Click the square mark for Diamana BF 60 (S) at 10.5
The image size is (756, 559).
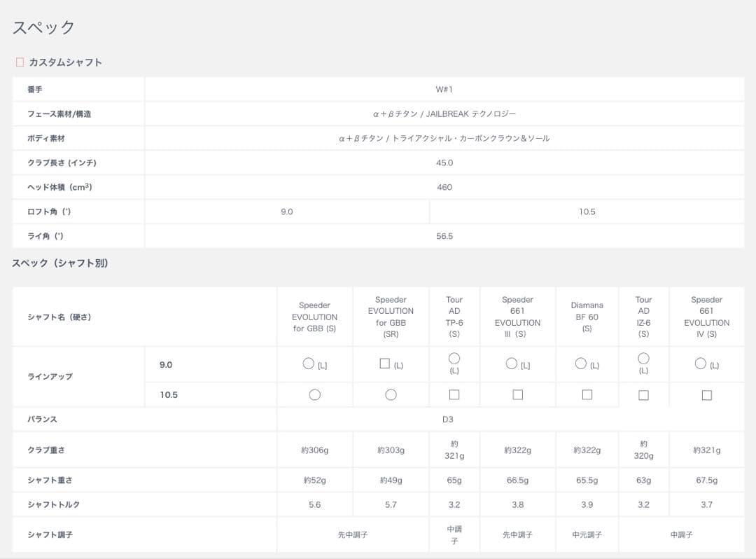tap(587, 394)
